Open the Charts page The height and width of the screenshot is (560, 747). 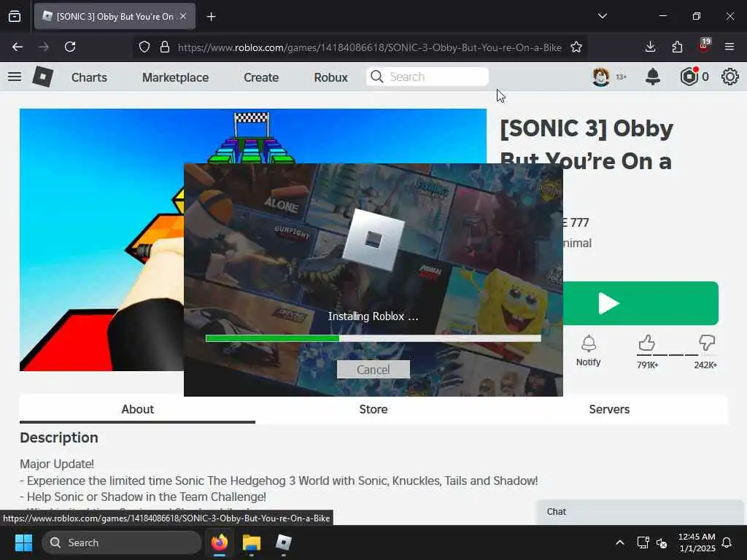tap(89, 77)
